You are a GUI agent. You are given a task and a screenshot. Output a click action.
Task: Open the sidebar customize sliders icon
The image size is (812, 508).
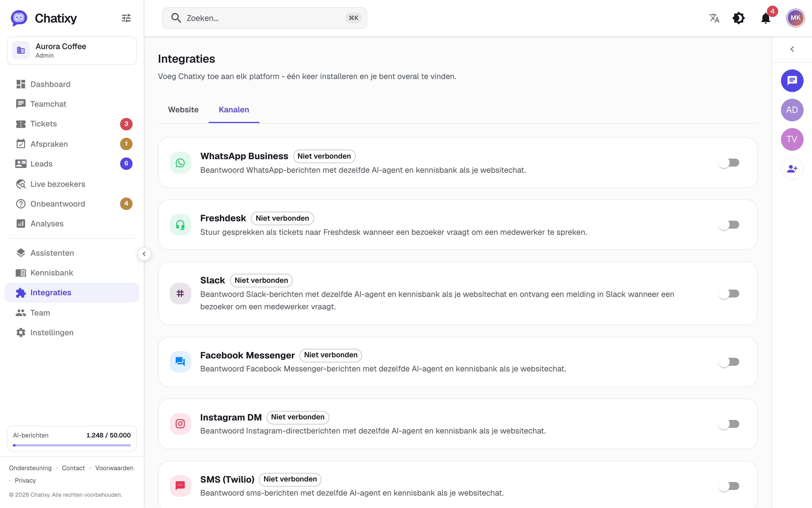[126, 18]
